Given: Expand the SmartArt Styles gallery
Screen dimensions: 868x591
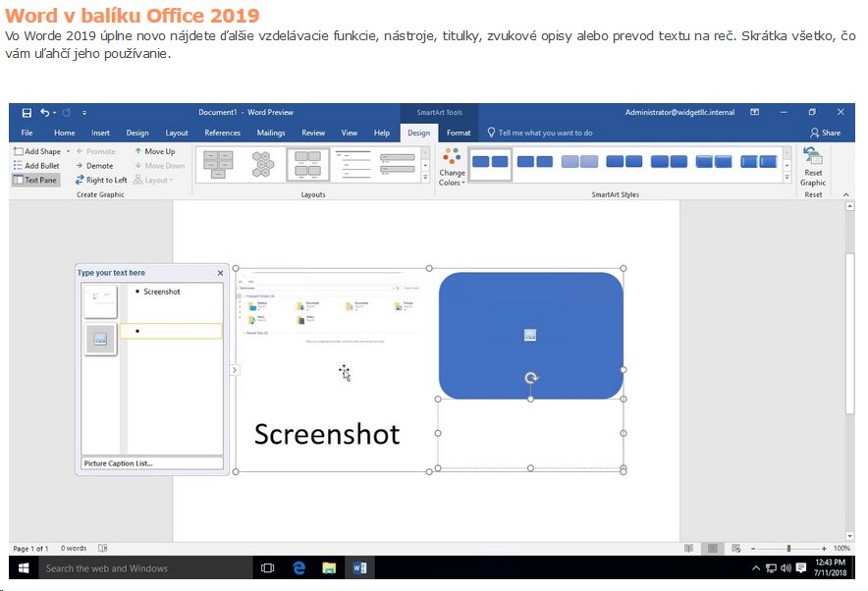Looking at the screenshot, I should [787, 179].
